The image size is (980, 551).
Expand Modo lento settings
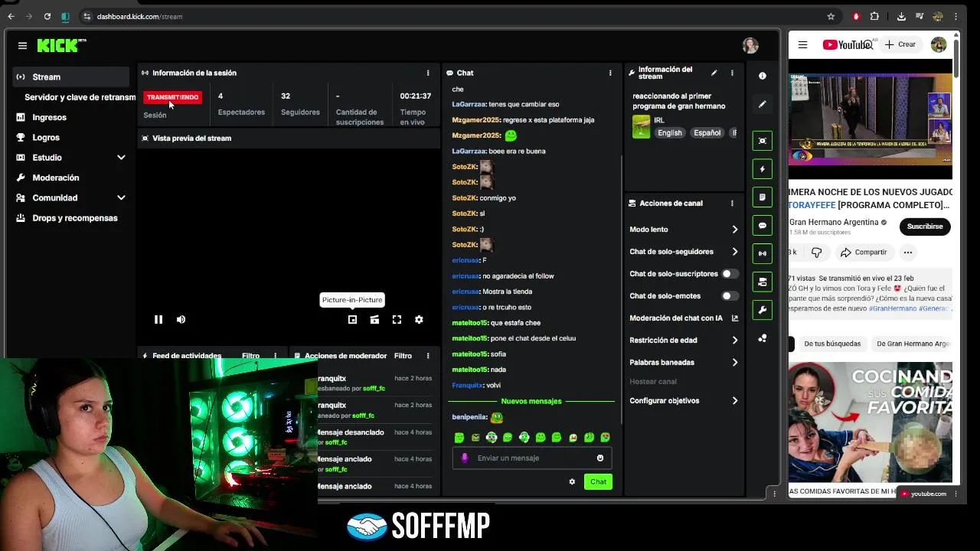(x=684, y=230)
